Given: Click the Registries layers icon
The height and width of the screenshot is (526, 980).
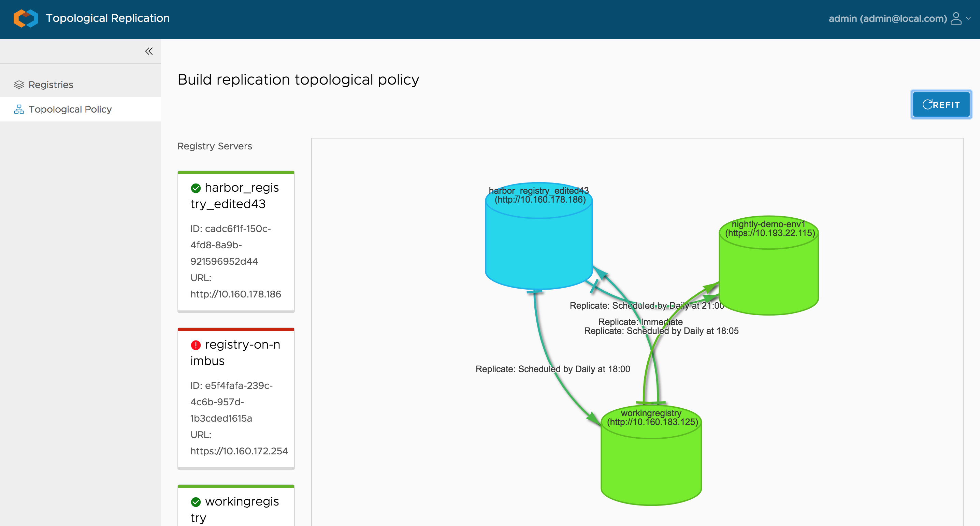Looking at the screenshot, I should [19, 85].
